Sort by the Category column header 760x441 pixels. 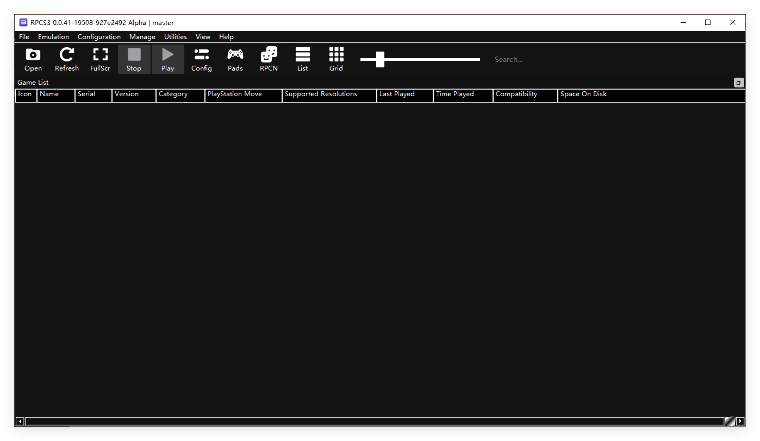click(180, 94)
